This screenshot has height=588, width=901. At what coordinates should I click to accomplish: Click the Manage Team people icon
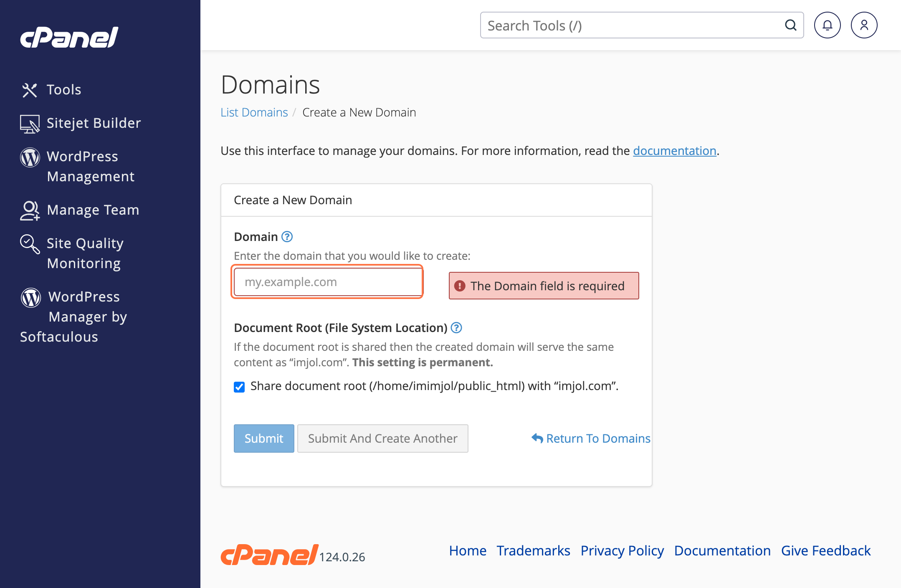[30, 210]
